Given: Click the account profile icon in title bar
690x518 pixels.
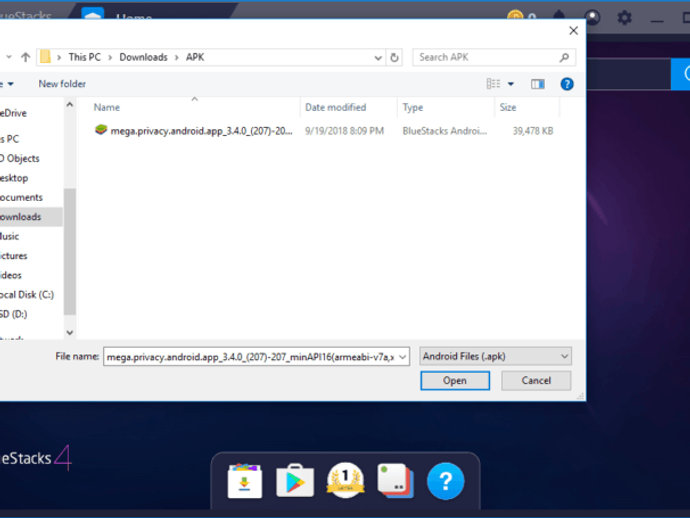Looking at the screenshot, I should (592, 18).
